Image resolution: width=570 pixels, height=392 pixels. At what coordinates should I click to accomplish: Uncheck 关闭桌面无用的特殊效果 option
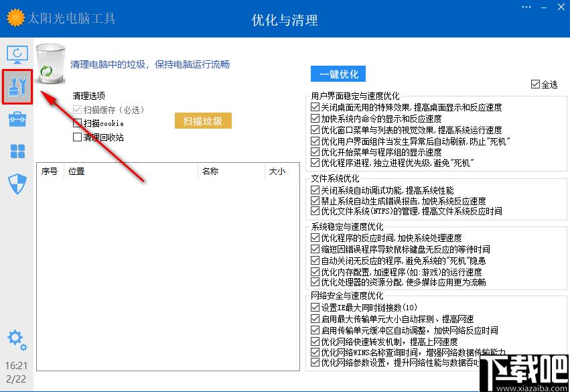tap(315, 107)
